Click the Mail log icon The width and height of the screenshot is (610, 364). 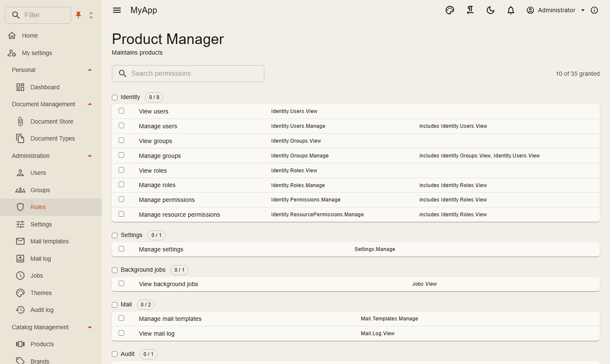click(20, 259)
